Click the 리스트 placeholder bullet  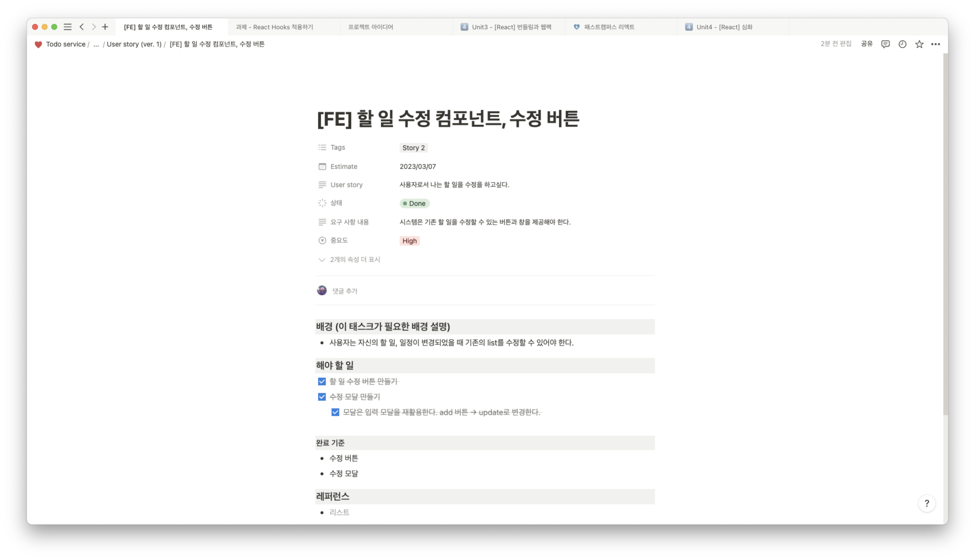(339, 512)
